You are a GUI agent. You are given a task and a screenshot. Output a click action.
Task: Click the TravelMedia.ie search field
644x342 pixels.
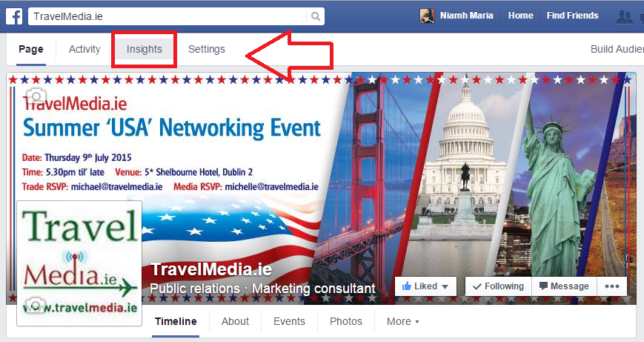167,16
